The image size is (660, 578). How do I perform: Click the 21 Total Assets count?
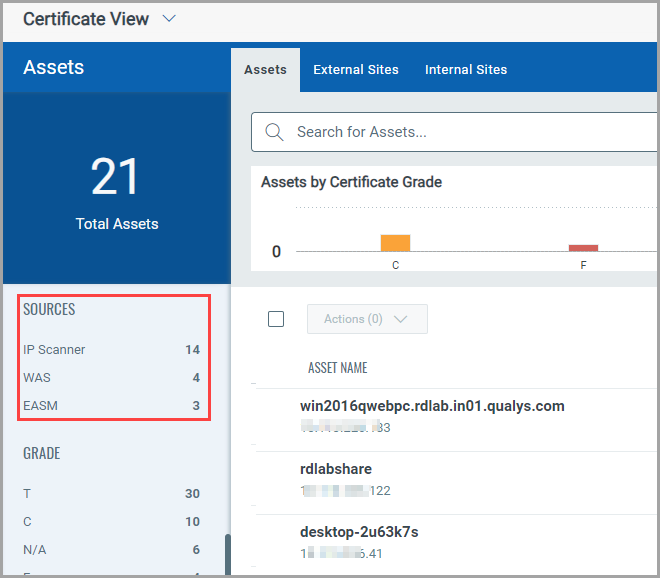(x=114, y=176)
